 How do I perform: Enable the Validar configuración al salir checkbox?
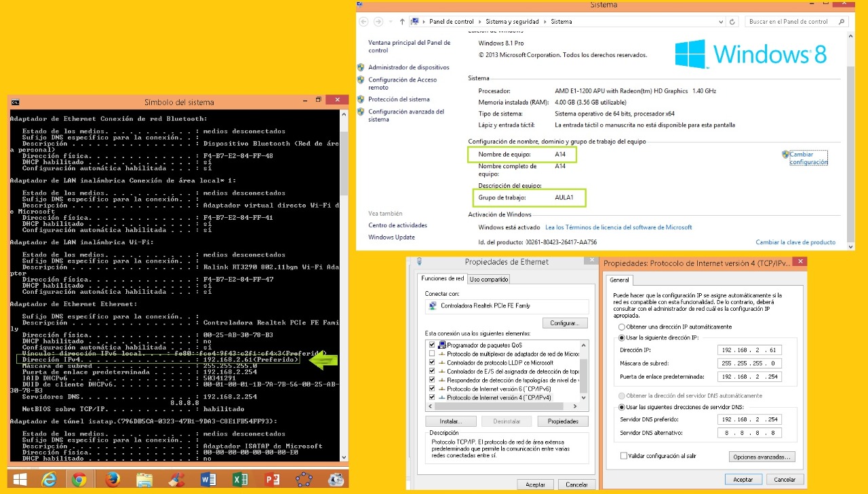(x=624, y=456)
